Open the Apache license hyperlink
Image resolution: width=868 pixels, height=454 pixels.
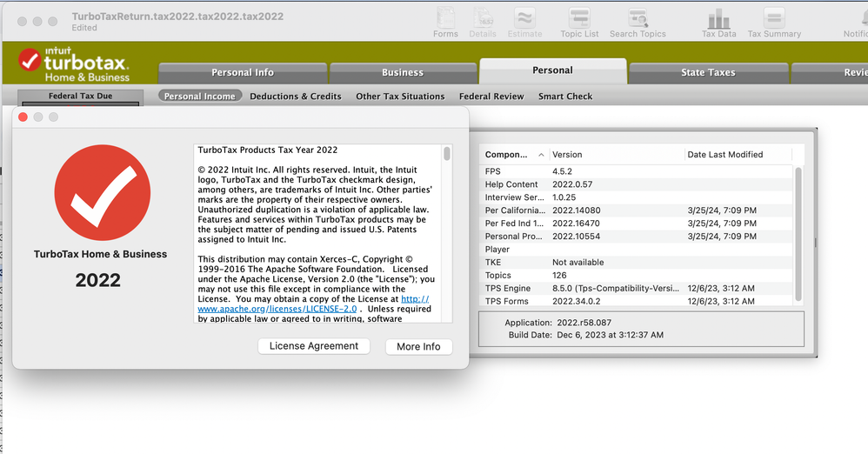coord(313,304)
